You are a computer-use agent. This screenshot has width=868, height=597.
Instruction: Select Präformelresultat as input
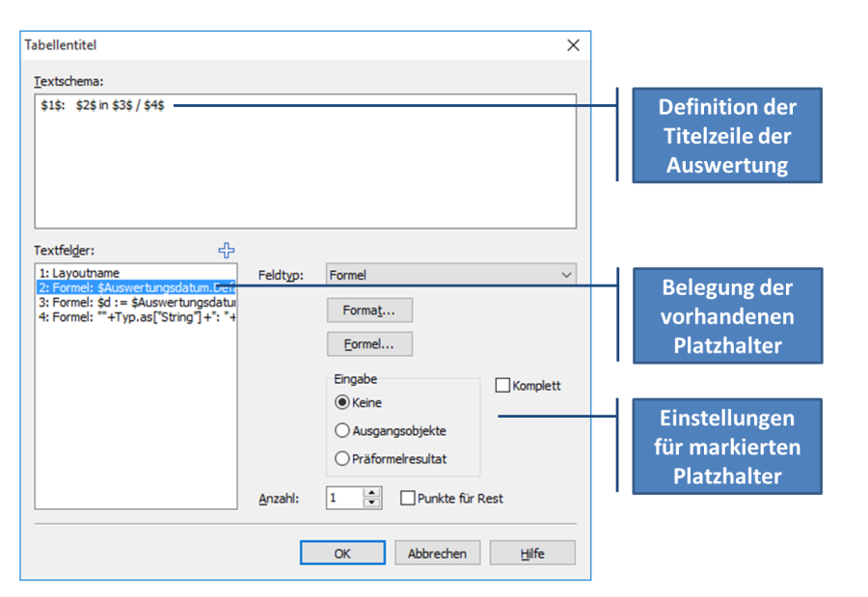coord(342,459)
